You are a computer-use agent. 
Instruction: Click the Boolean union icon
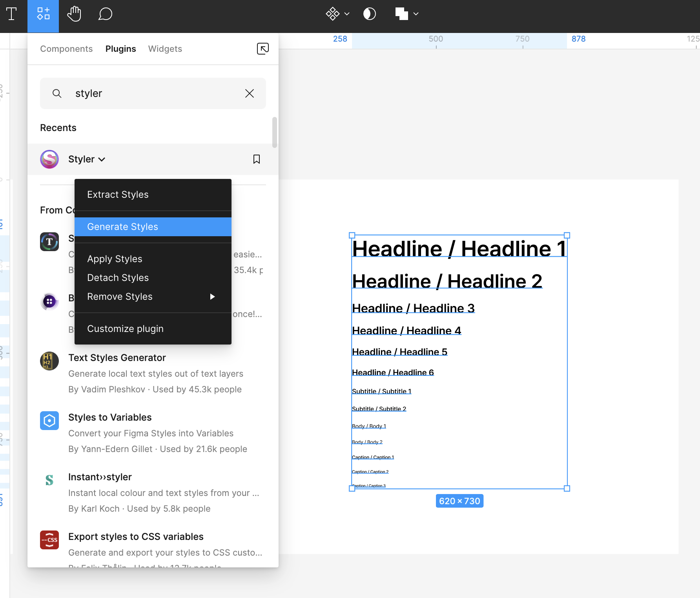click(402, 14)
